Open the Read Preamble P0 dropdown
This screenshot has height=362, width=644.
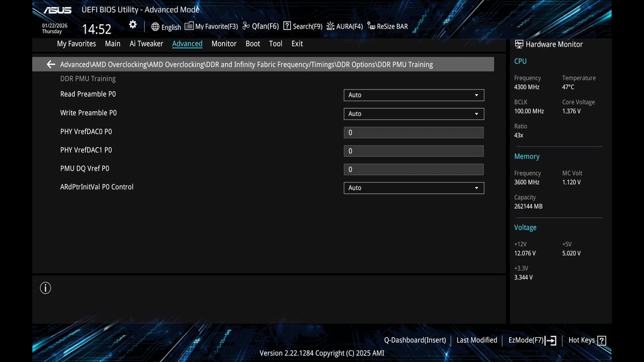click(414, 95)
